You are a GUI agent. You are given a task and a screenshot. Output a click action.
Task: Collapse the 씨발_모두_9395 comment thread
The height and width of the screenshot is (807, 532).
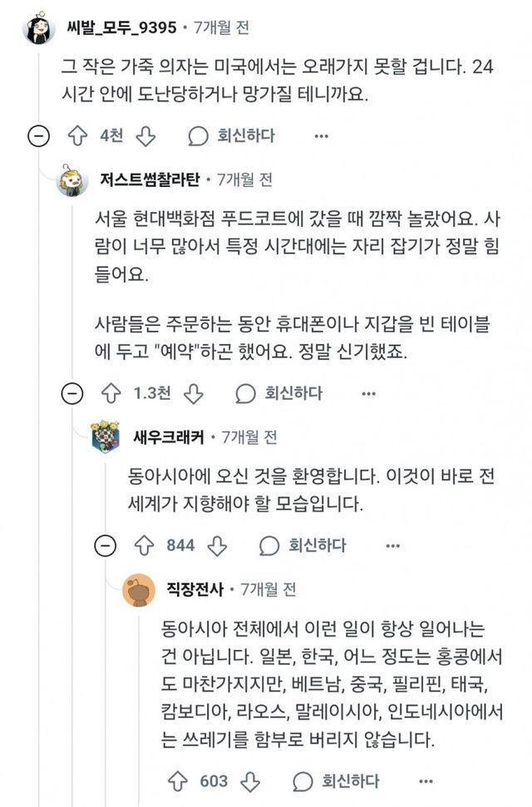point(38,136)
